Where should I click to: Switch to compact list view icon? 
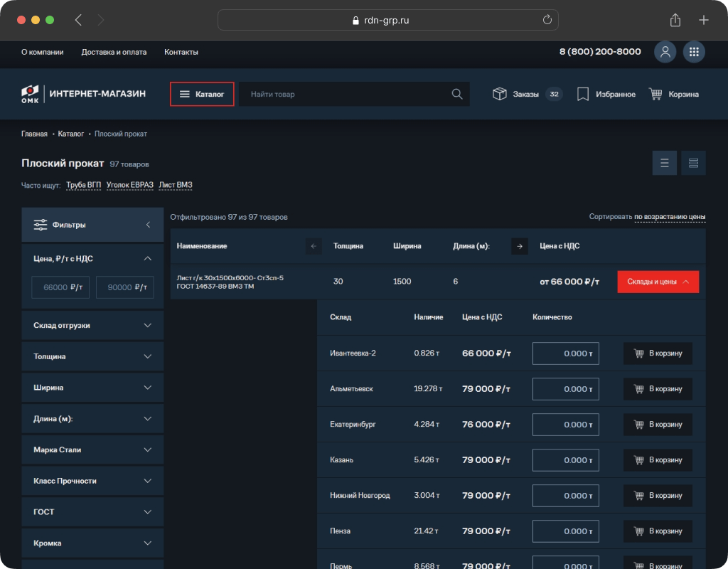coord(665,163)
